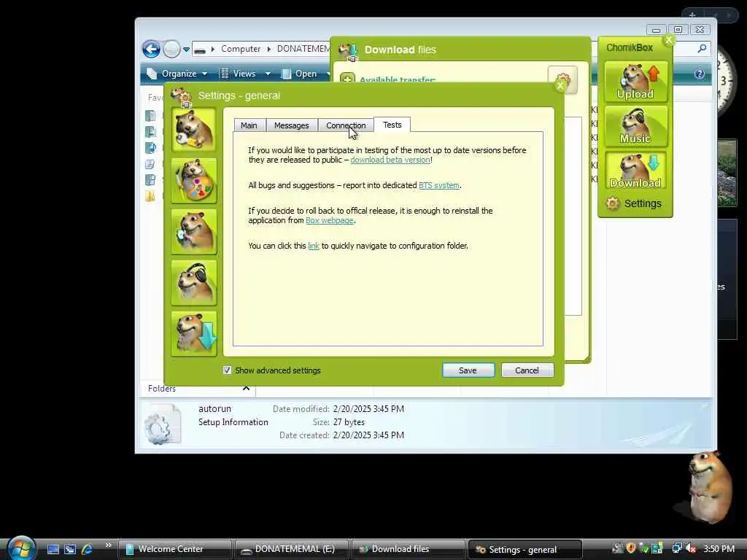The width and height of the screenshot is (747, 560).
Task: Click Cancel button in settings dialog
Action: click(527, 370)
